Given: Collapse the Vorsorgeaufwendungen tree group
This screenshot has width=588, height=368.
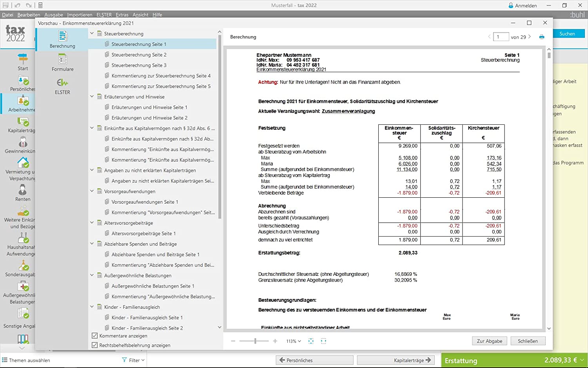Looking at the screenshot, I should (92, 191).
